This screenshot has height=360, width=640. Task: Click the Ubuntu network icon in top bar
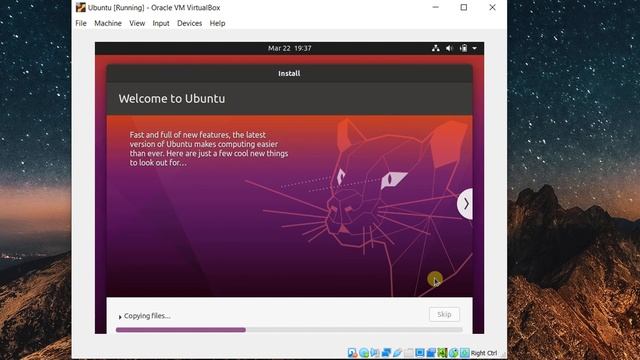436,48
